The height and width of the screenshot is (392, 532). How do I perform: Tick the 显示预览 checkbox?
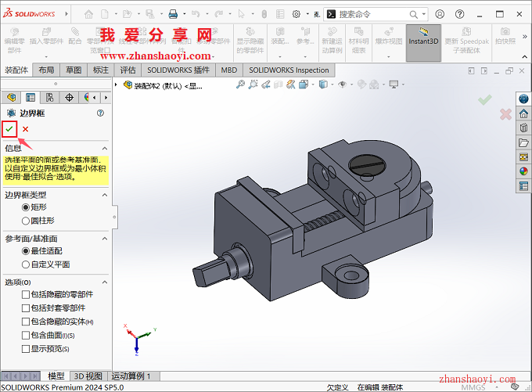[x=26, y=349]
